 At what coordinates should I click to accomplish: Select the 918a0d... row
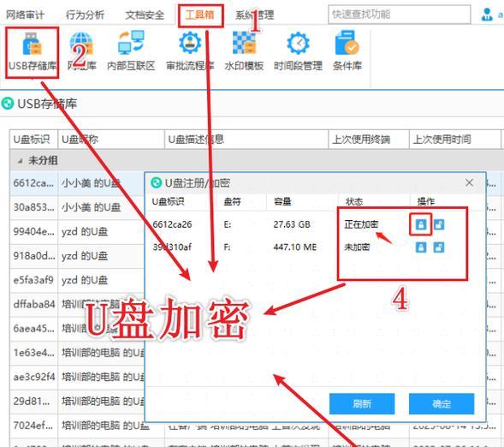pos(77,256)
